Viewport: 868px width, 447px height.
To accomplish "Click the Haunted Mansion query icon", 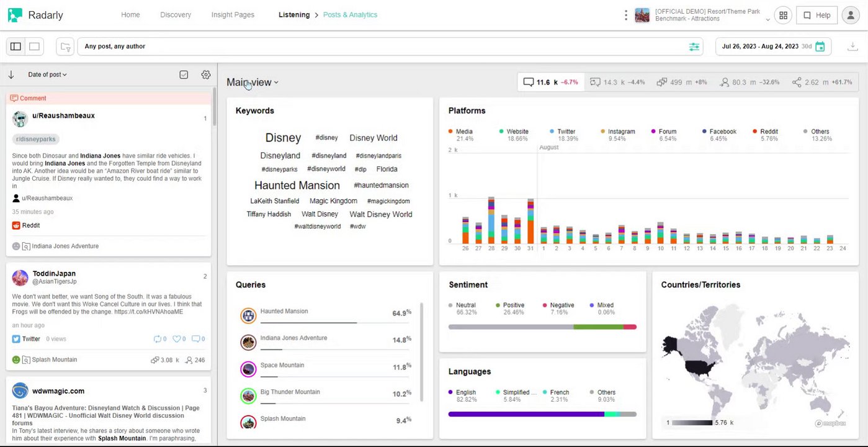I will tap(248, 315).
